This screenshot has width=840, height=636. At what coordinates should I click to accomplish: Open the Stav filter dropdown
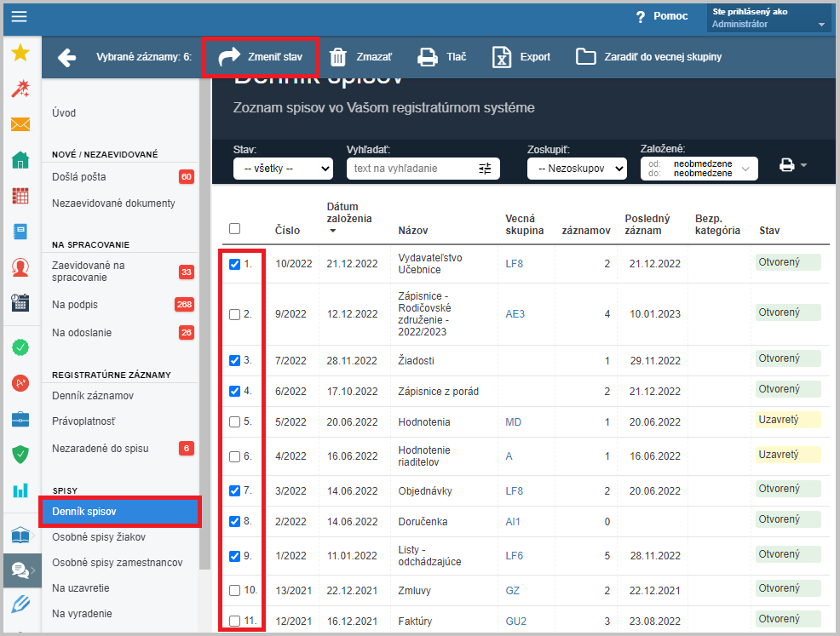(283, 169)
